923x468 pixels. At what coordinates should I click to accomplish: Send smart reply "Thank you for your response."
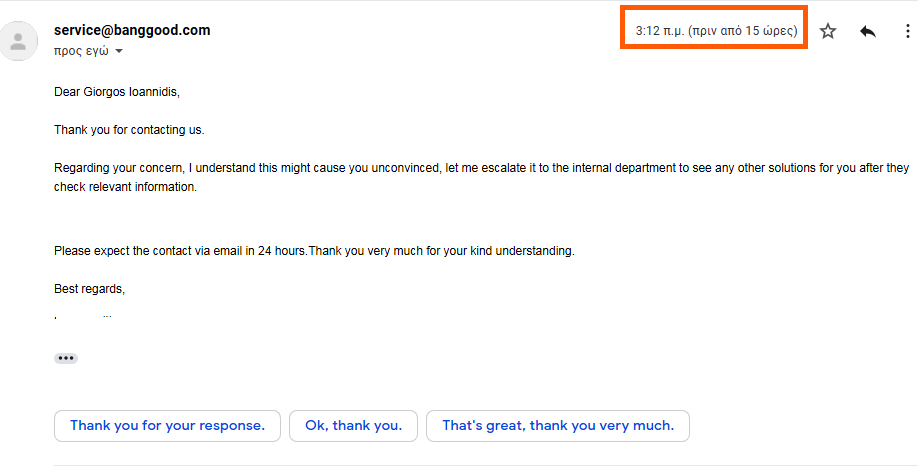168,426
